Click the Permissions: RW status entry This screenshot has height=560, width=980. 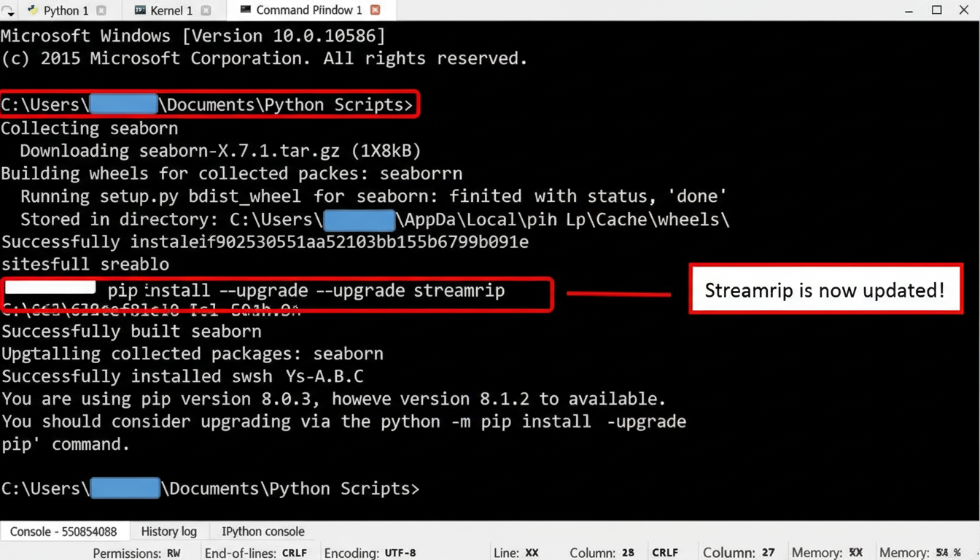(x=136, y=553)
